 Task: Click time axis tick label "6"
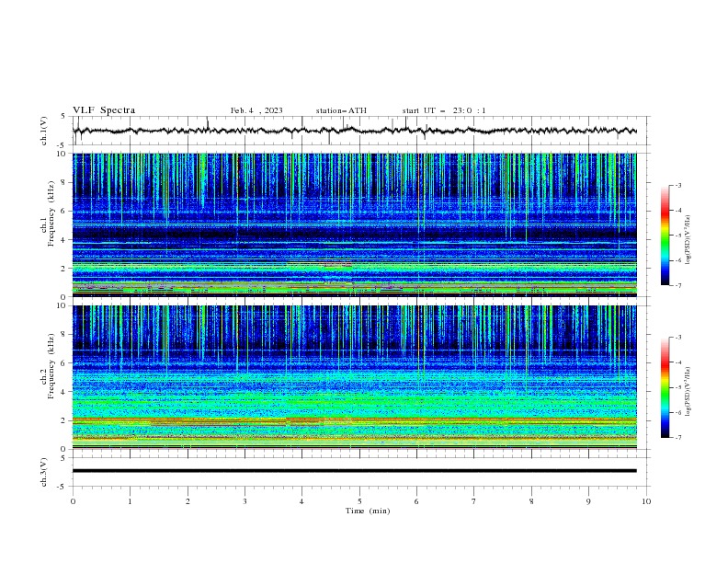(x=416, y=501)
